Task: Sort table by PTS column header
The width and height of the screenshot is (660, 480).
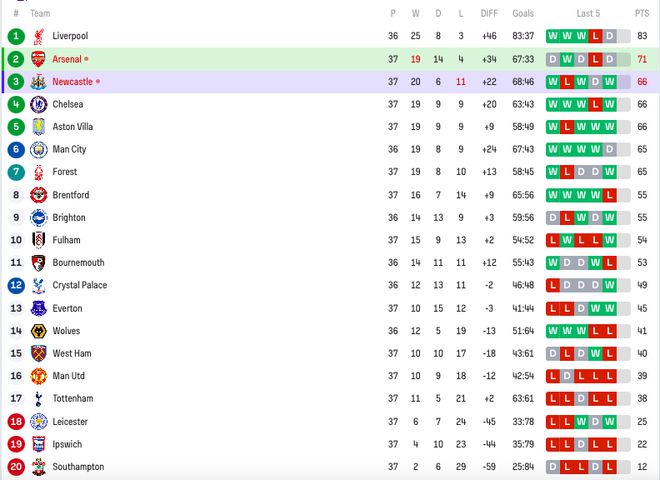Action: pos(641,14)
